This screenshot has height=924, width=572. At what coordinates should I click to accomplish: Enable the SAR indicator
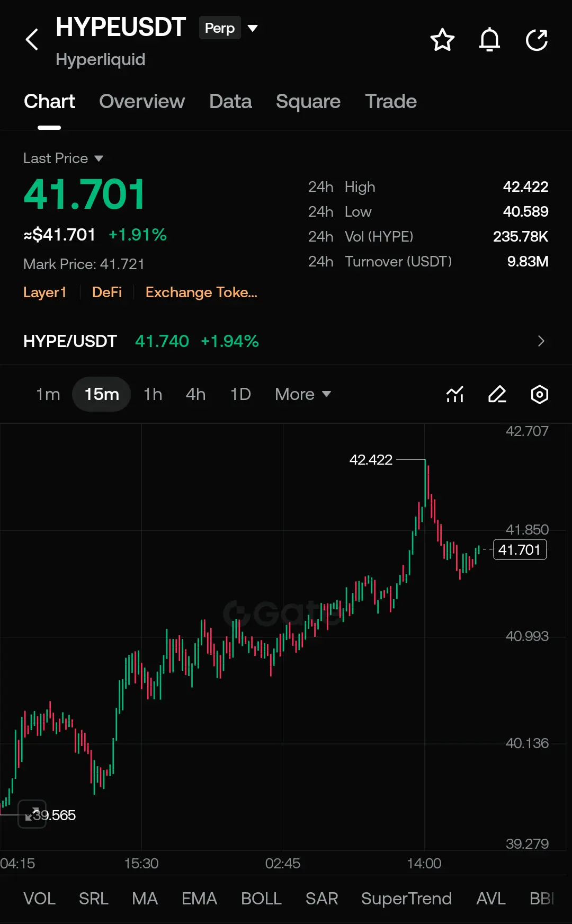[x=321, y=899]
